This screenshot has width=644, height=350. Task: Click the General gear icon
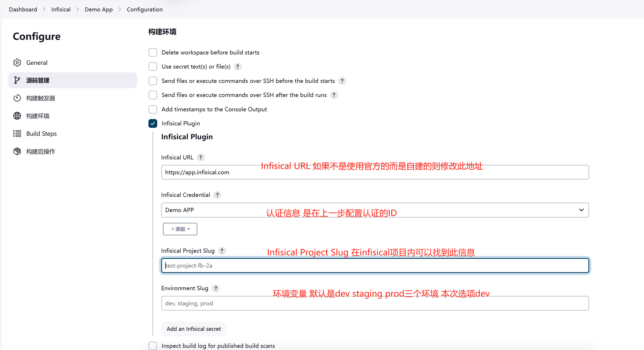[17, 63]
